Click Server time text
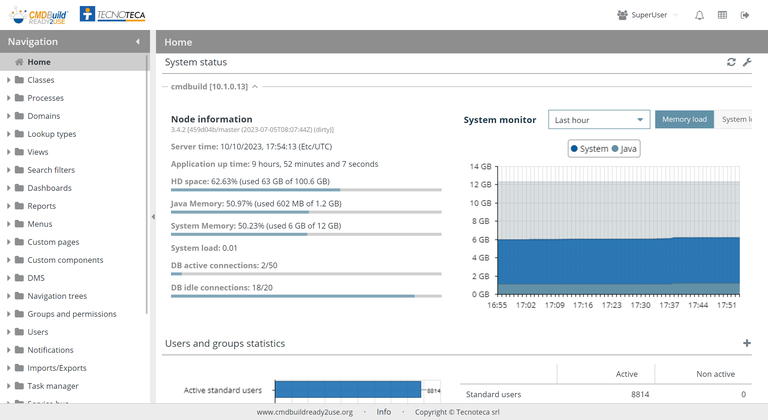The width and height of the screenshot is (768, 420). [x=251, y=147]
